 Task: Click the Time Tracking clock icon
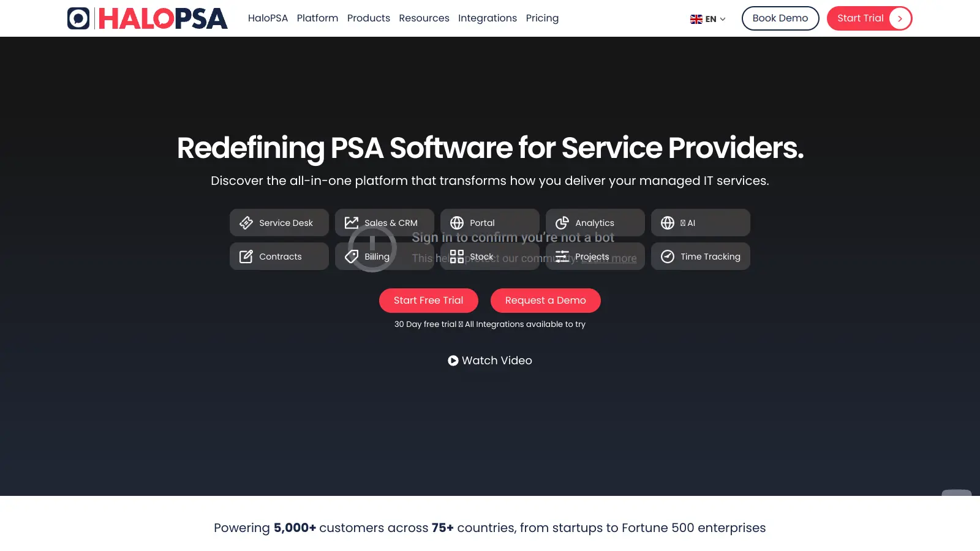click(668, 256)
